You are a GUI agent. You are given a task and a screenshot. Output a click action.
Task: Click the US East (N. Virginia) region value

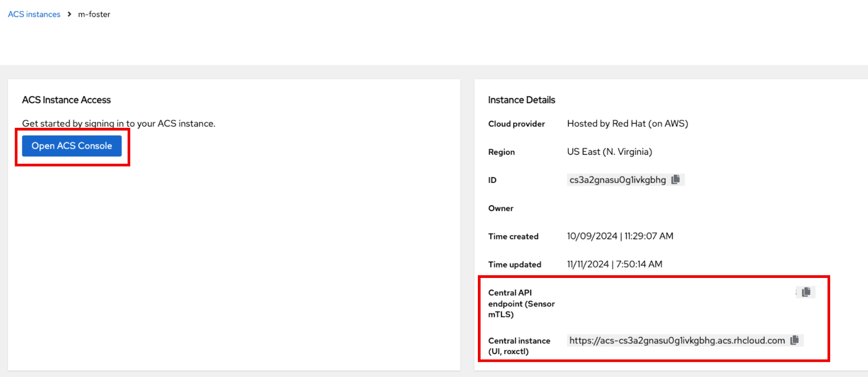tap(609, 152)
